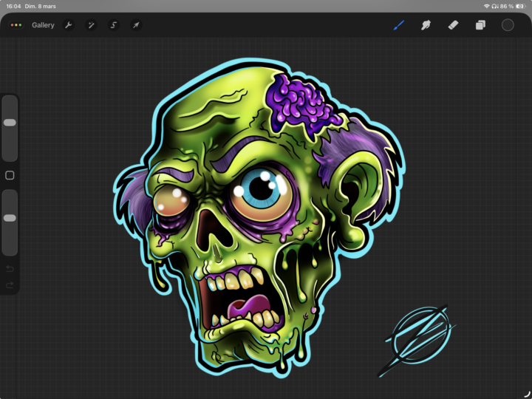Open the active color picker circle
The height and width of the screenshot is (399, 532).
508,25
